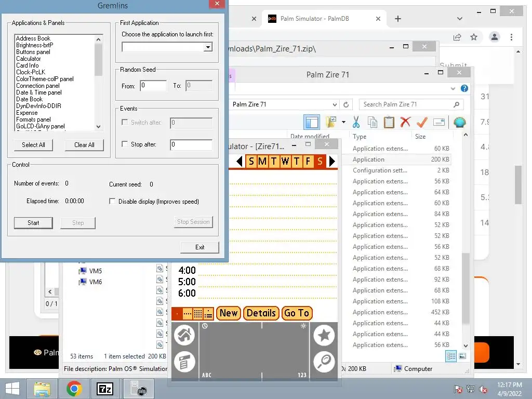Switch Date Book to week view
Screen dimensions: 532x399
click(188, 313)
